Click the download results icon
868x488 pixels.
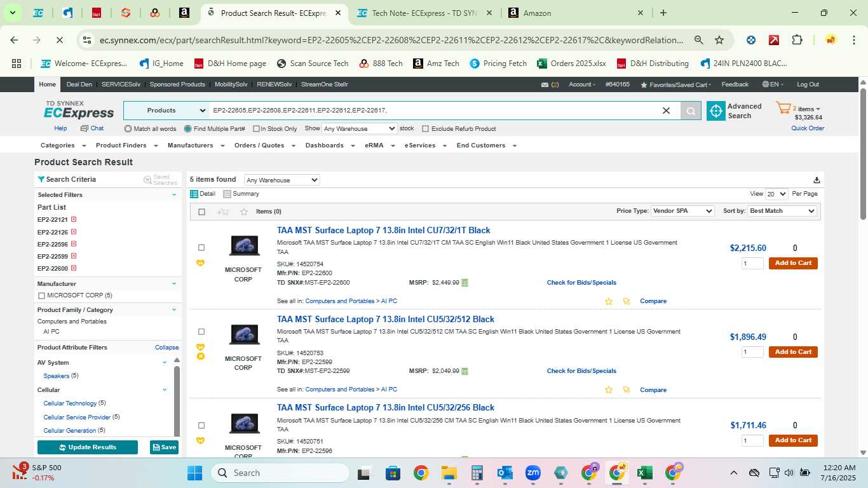pos(817,180)
